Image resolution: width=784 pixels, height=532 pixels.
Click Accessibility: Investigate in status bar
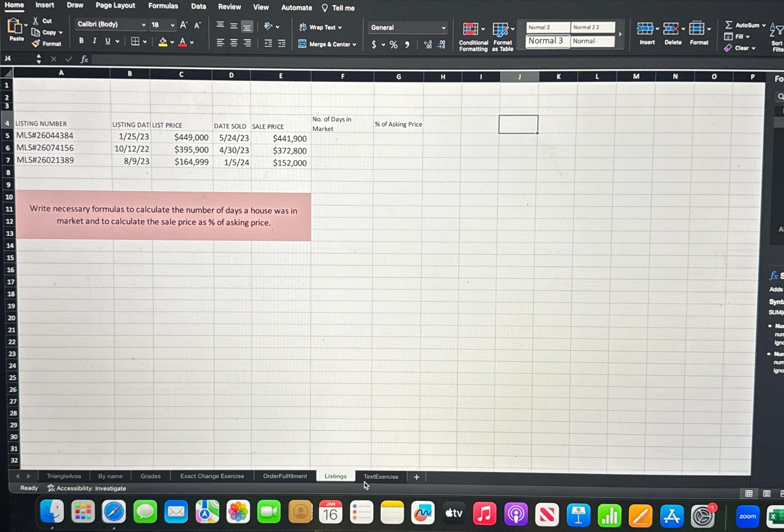[87, 488]
